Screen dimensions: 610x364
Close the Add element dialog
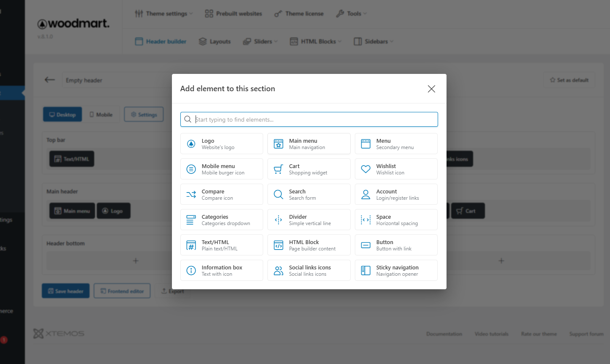(x=431, y=89)
